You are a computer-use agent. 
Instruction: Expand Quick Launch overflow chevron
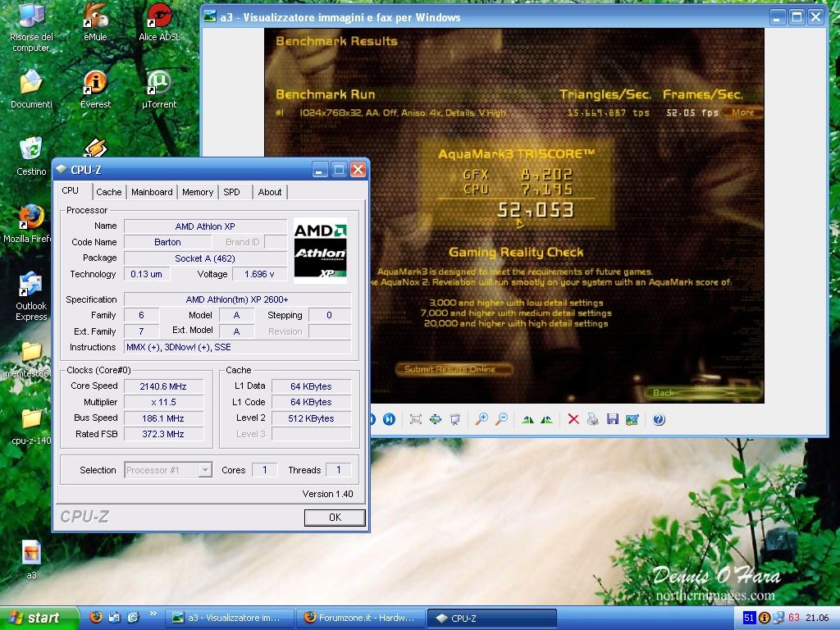pyautogui.click(x=153, y=614)
